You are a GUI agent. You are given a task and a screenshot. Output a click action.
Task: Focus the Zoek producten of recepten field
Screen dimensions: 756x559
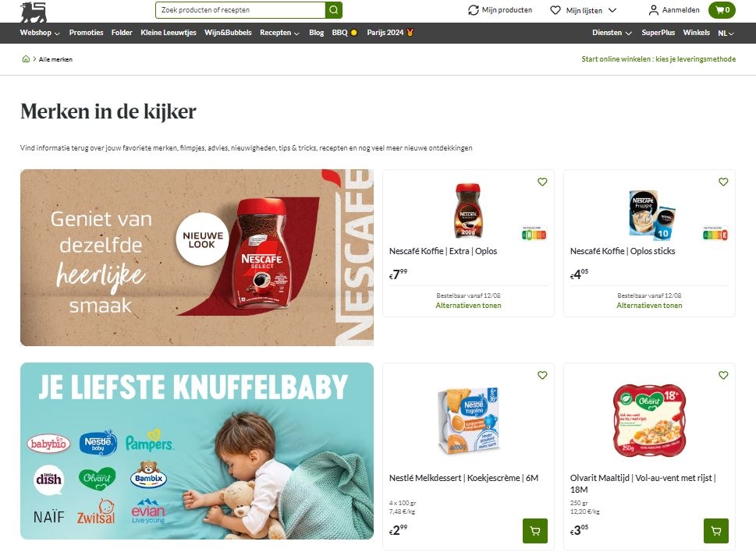(240, 10)
